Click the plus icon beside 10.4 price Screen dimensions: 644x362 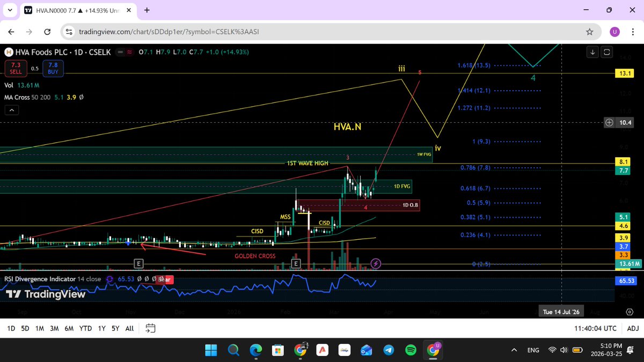click(609, 123)
